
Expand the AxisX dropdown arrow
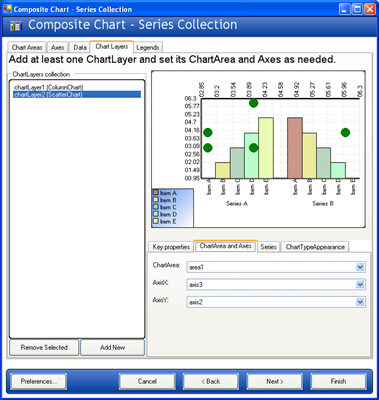point(360,285)
